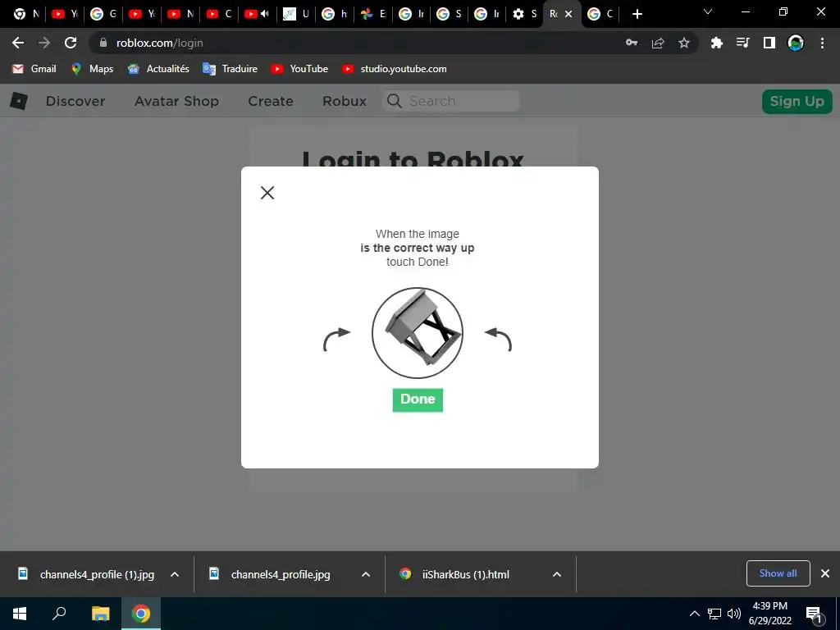Viewport: 840px width, 630px height.
Task: Open downloaded iiSharkBus (1).html
Action: pos(454,574)
